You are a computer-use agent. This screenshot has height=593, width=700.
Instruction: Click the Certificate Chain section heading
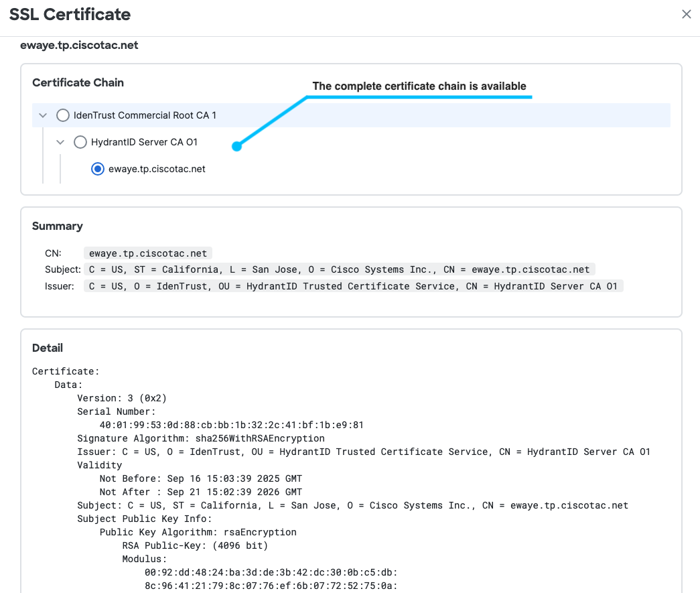78,82
